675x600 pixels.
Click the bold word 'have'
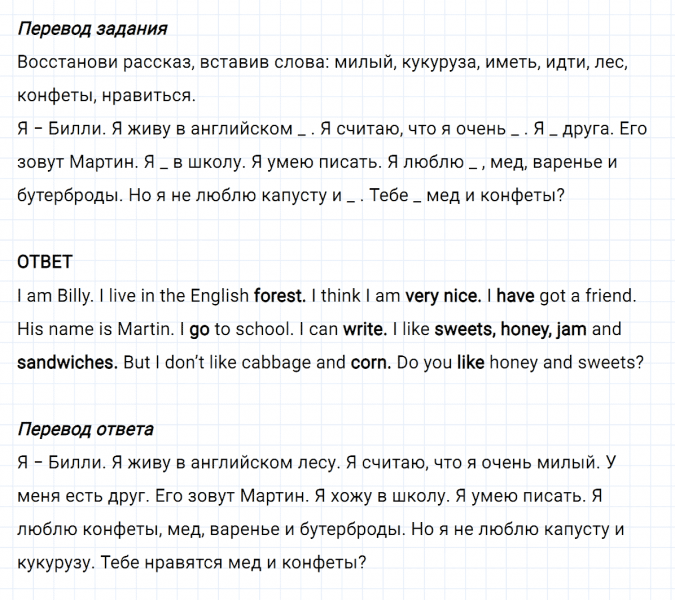click(515, 296)
